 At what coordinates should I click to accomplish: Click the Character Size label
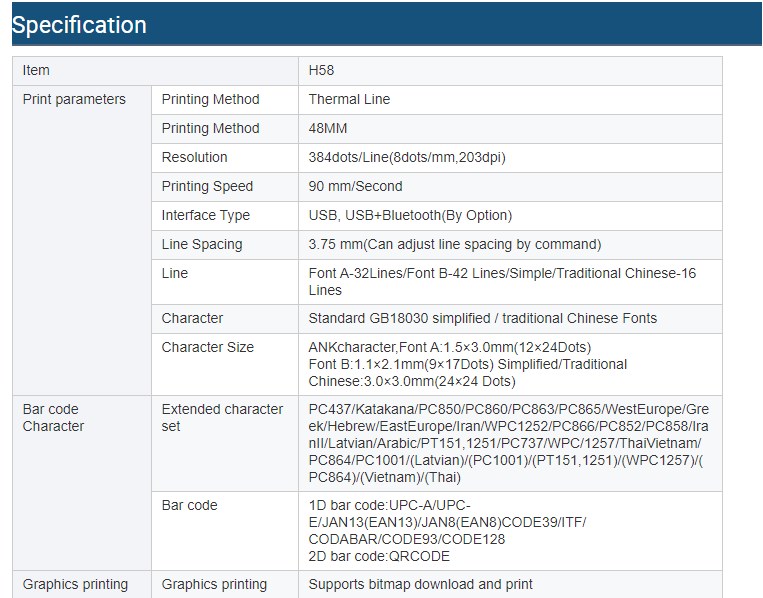tap(207, 347)
